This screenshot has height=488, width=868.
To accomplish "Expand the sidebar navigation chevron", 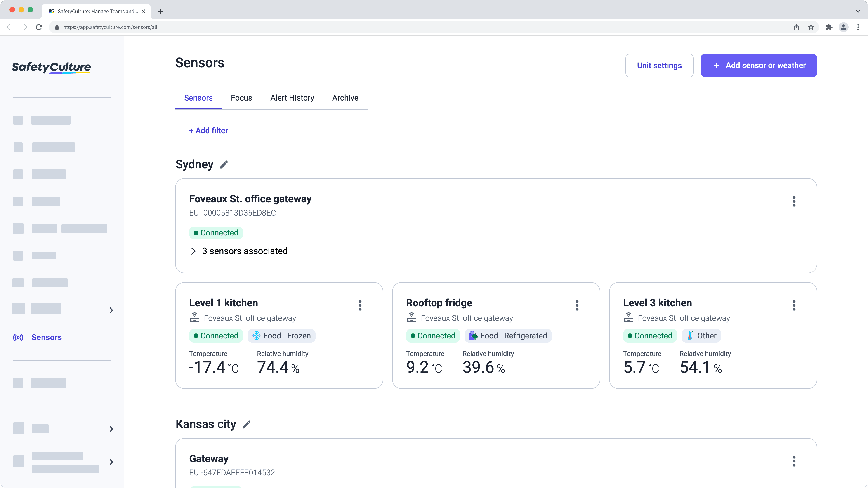I will (x=111, y=310).
